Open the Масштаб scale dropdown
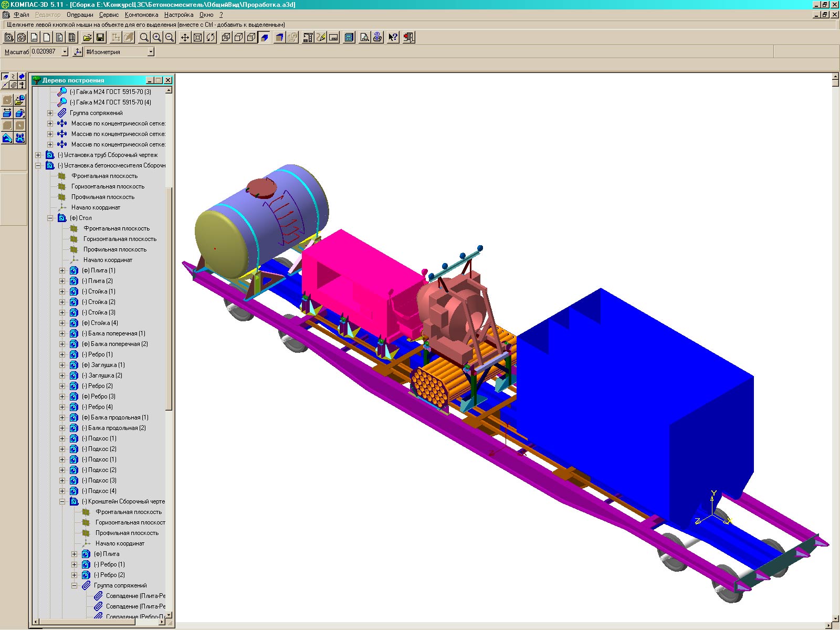This screenshot has height=630, width=840. point(65,51)
